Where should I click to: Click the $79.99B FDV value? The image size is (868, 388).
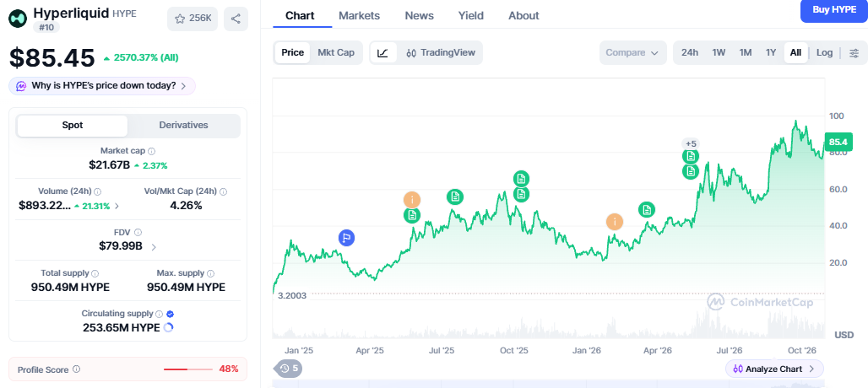[120, 246]
